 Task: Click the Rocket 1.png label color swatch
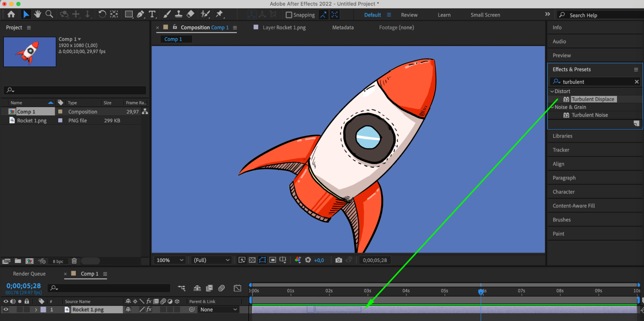pos(43,310)
